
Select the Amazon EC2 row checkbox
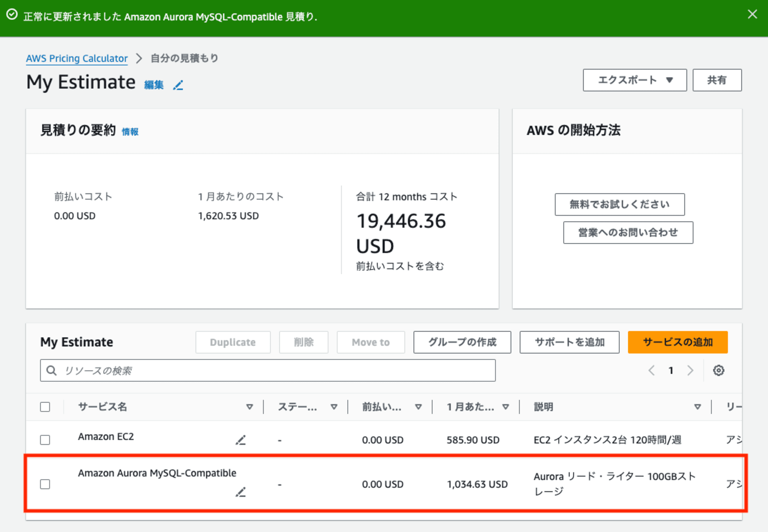(x=45, y=440)
